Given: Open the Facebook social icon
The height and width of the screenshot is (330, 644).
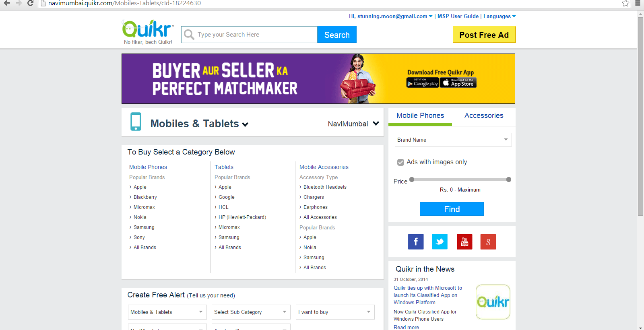Looking at the screenshot, I should click(x=416, y=242).
